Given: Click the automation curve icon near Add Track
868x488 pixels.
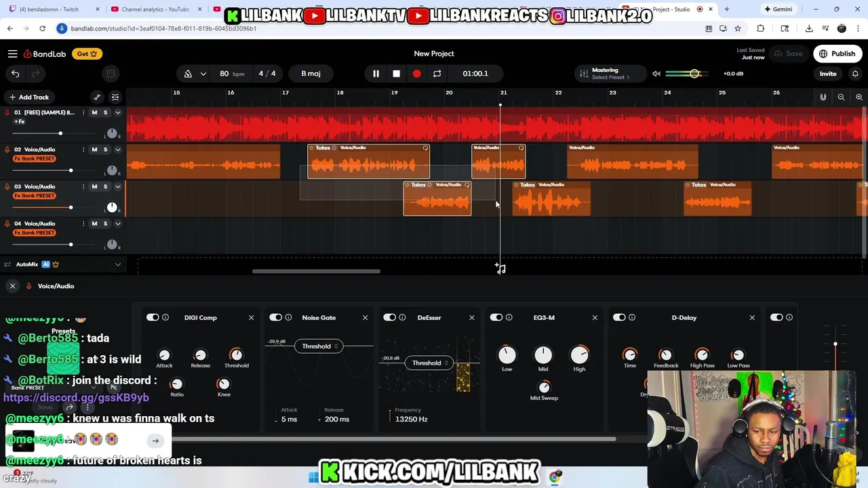Looking at the screenshot, I should point(97,97).
